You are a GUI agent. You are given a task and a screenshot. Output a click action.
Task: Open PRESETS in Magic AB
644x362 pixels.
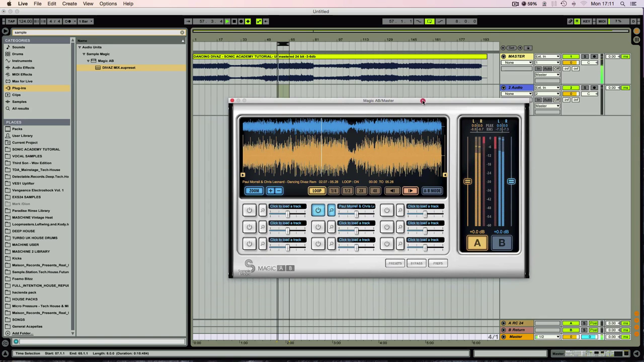[x=395, y=263]
